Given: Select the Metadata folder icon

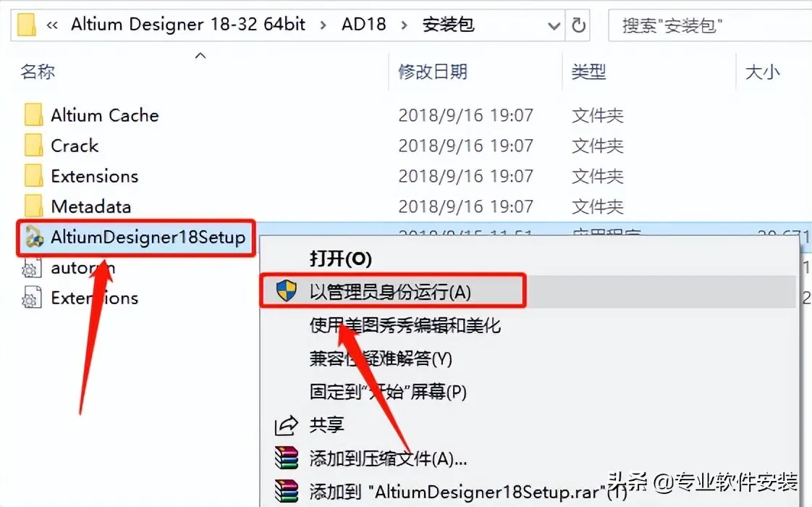Looking at the screenshot, I should click(x=34, y=206).
